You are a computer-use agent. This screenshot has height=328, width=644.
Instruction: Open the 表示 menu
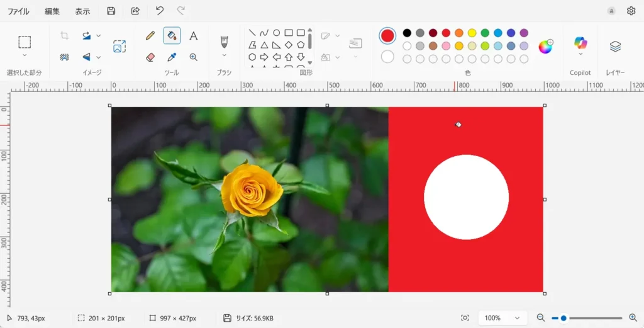click(82, 11)
